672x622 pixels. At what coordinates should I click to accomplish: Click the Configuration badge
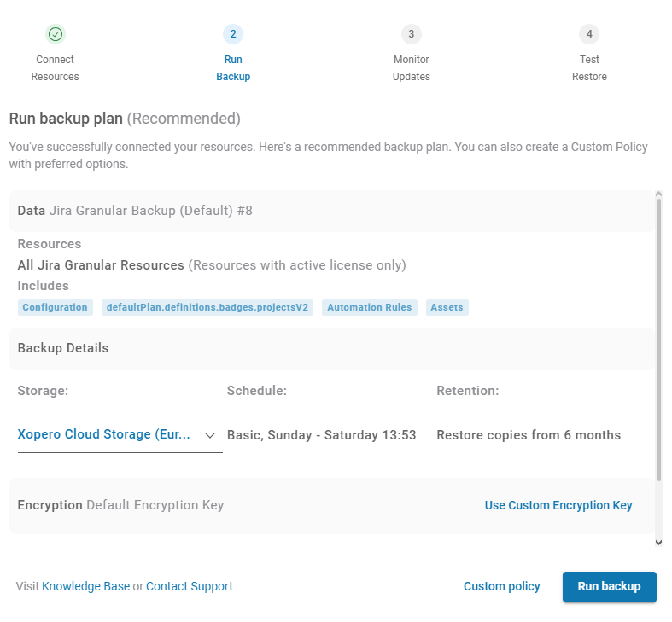(x=55, y=307)
